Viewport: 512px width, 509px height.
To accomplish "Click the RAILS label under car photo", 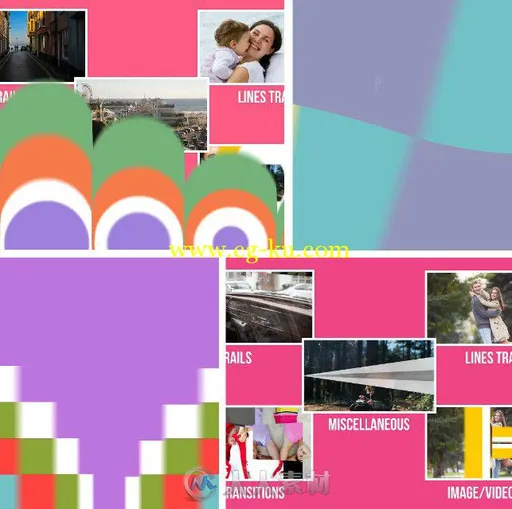I will pyautogui.click(x=239, y=358).
